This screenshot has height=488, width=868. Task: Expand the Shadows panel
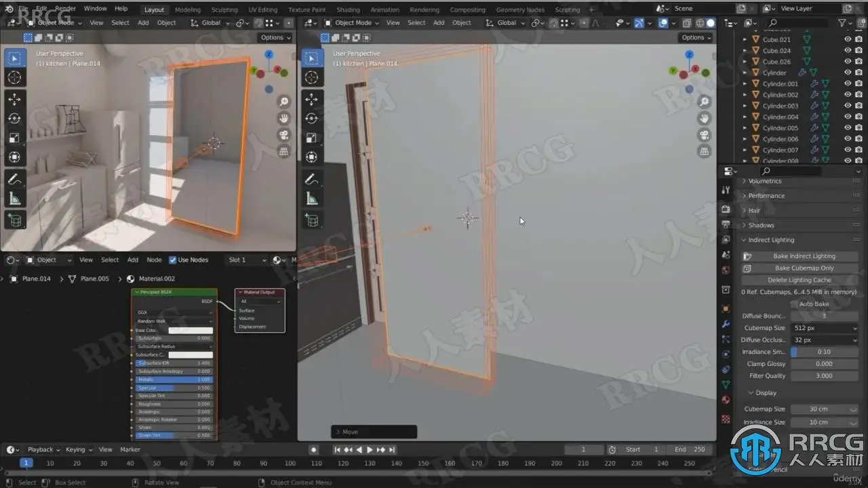(x=761, y=226)
